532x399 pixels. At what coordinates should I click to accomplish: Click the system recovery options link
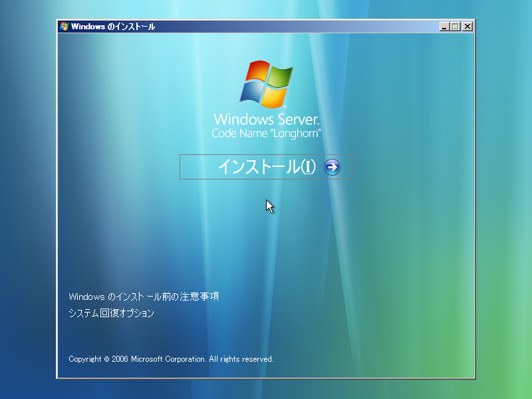pos(113,313)
